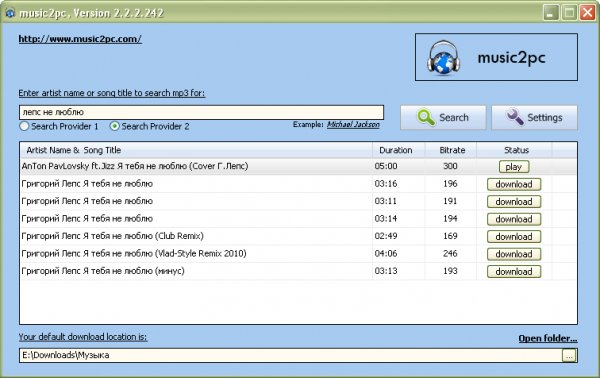
Task: Click the Status column header
Action: pos(514,150)
